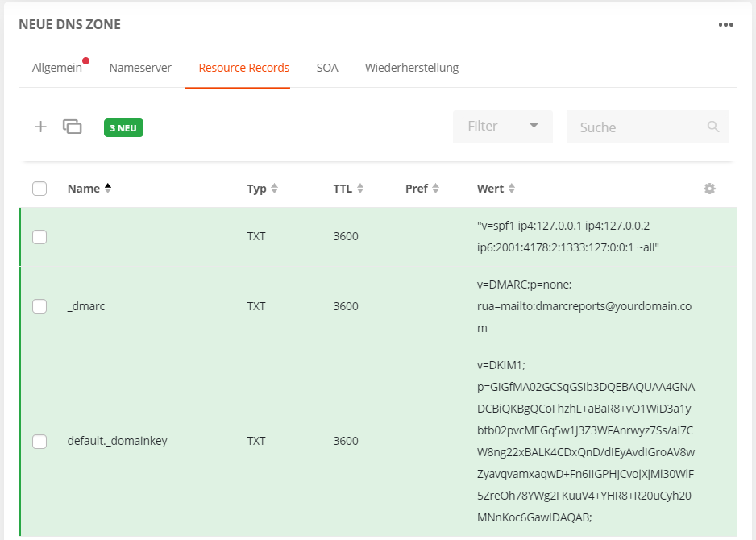The width and height of the screenshot is (756, 540).
Task: Click the Pref column header label
Action: click(x=417, y=189)
